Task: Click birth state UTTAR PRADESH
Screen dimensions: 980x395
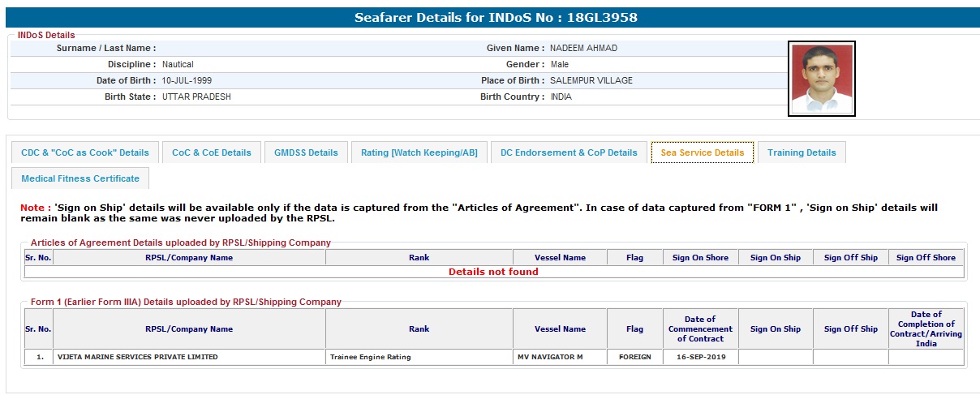Action: (x=196, y=97)
